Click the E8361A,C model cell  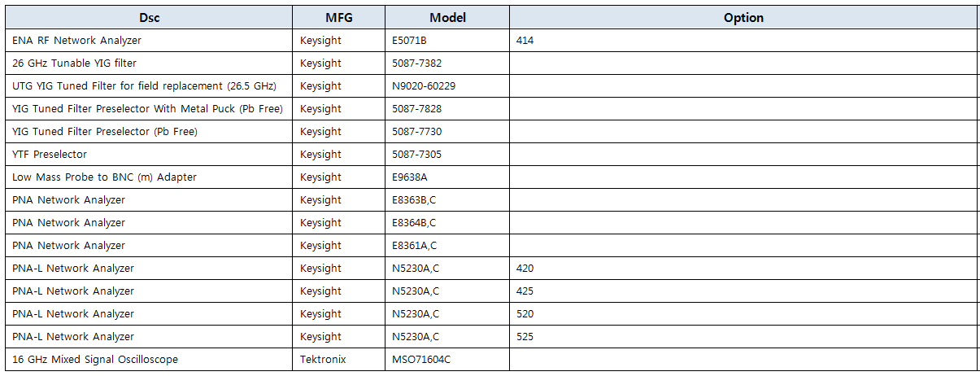(x=414, y=245)
